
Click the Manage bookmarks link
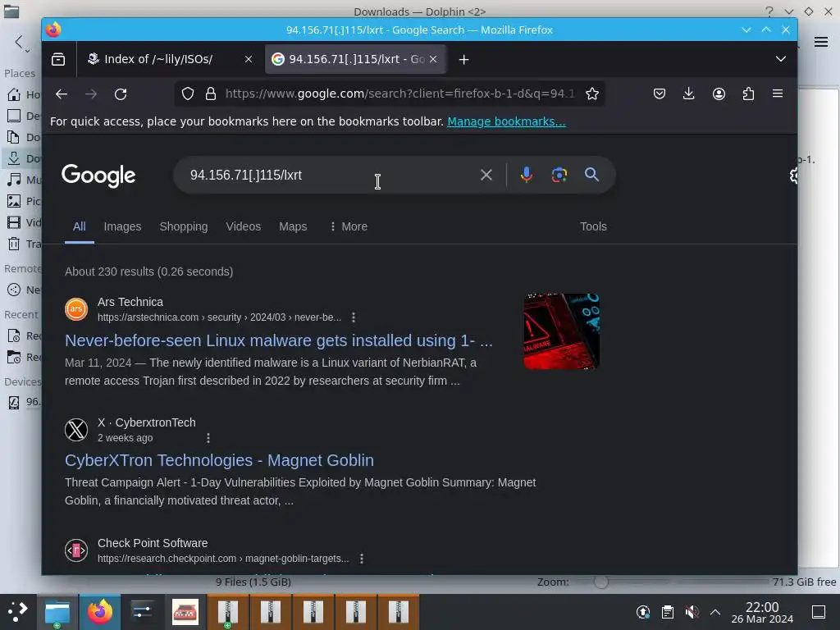point(506,121)
